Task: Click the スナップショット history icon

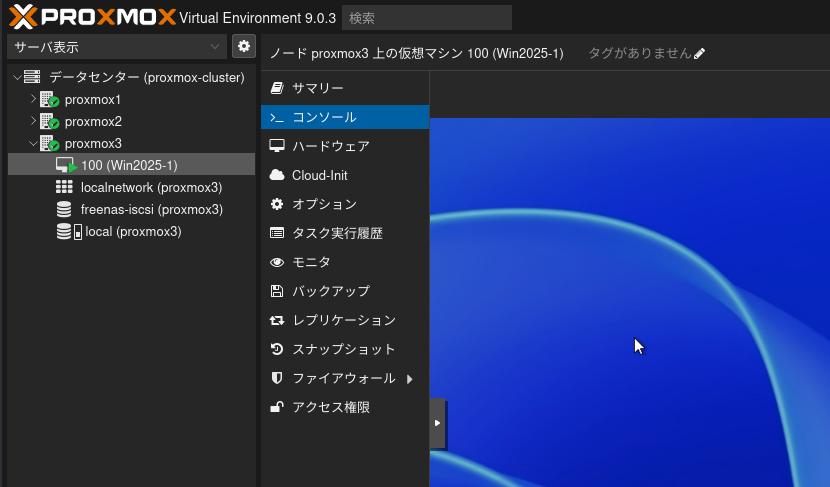Action: pos(277,349)
